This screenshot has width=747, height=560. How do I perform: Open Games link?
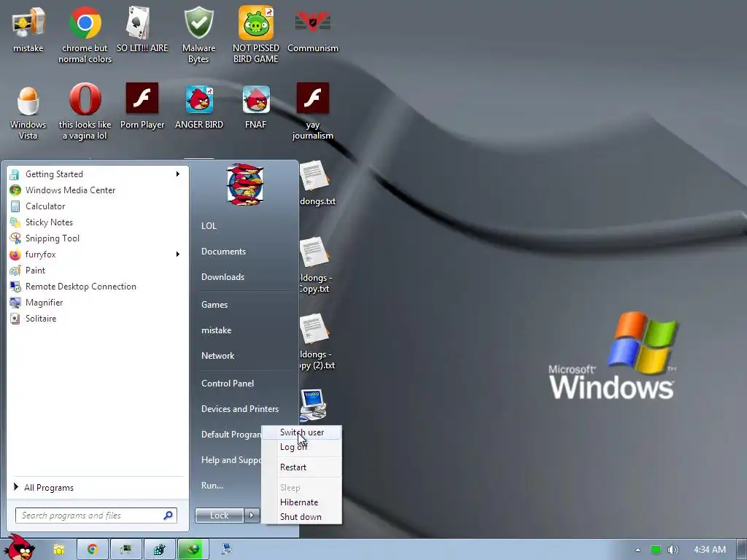pos(214,305)
